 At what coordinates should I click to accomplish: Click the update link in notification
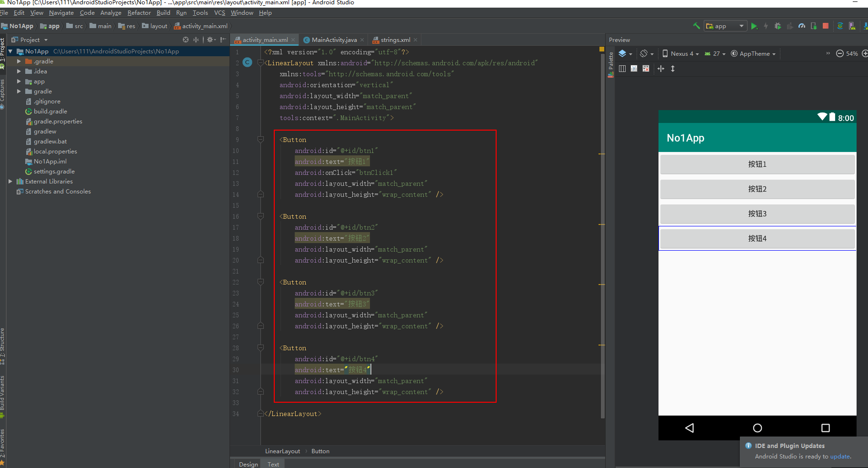(x=839, y=457)
